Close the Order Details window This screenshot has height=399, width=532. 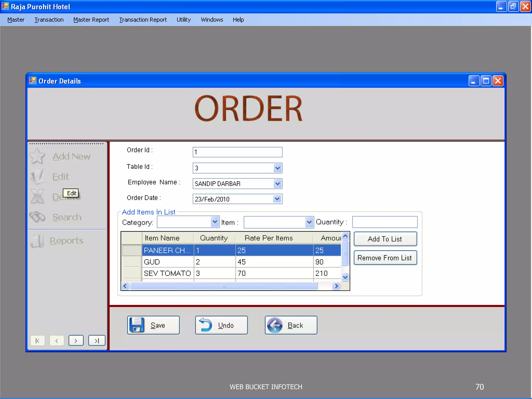point(498,81)
